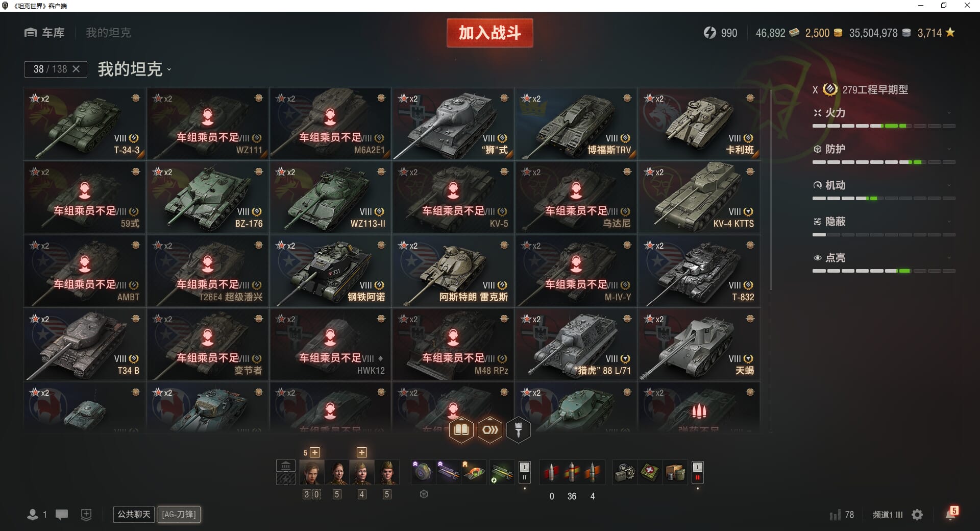
Task: Switch to the 公共聊天 chat tab
Action: tap(134, 514)
